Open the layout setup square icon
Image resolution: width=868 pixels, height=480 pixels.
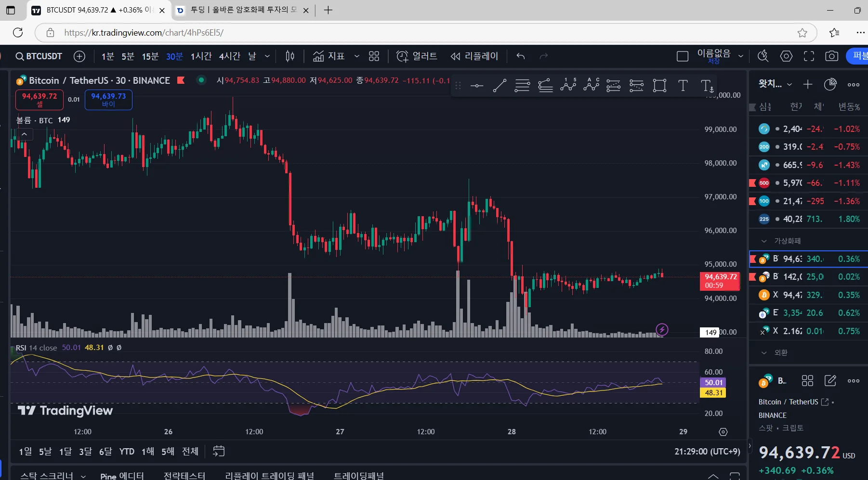[683, 56]
